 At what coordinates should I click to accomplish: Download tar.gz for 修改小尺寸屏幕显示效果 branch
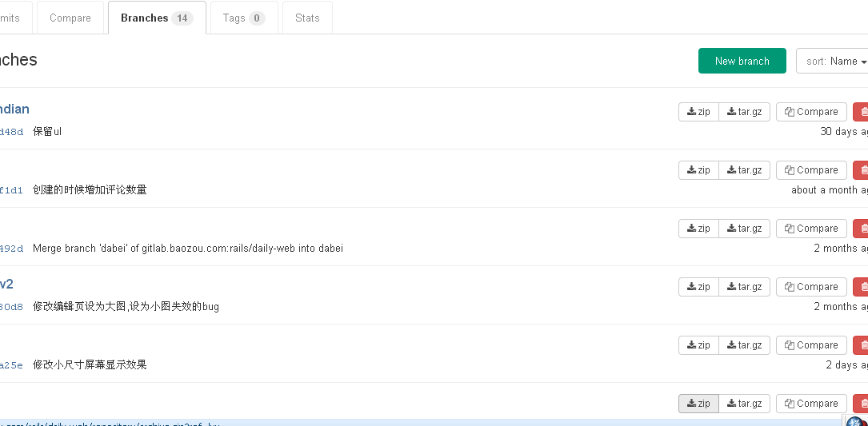(745, 345)
